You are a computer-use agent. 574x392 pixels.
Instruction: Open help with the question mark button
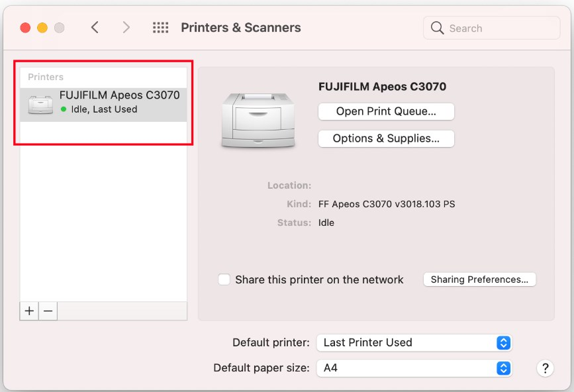point(545,368)
